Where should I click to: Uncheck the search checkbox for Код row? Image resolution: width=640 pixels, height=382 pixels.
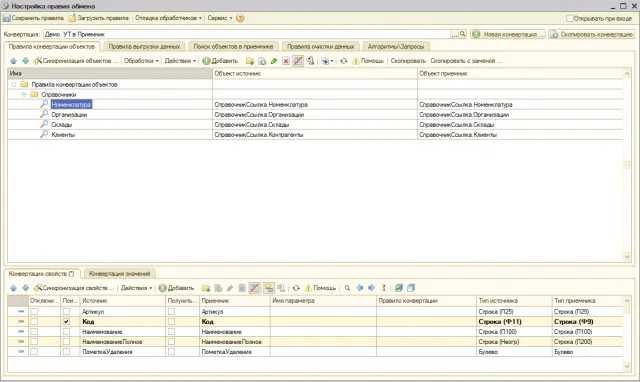pos(66,322)
